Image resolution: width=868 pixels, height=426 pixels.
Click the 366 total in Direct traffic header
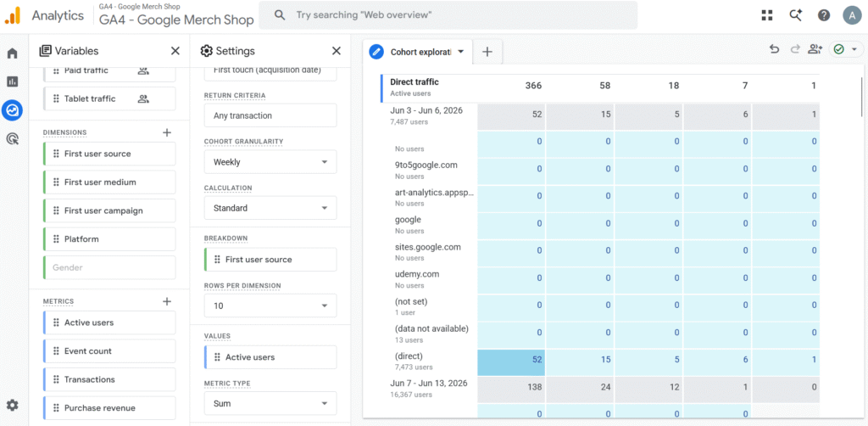tap(534, 86)
